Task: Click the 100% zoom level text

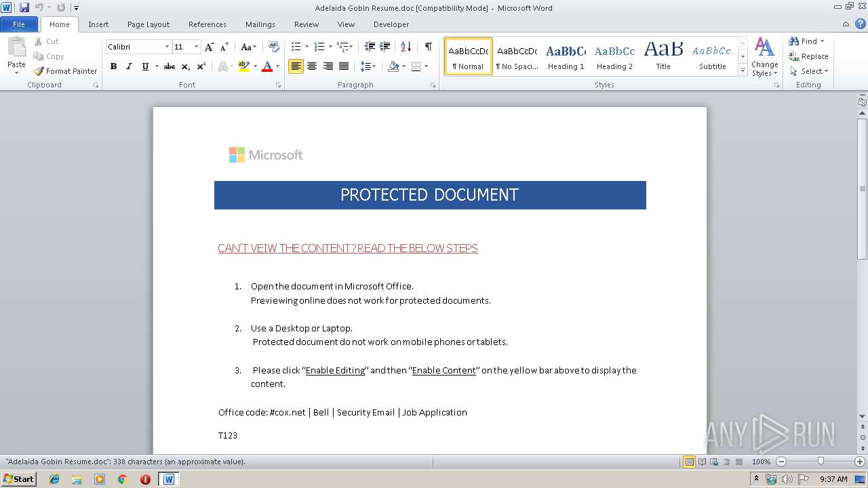Action: pyautogui.click(x=761, y=462)
